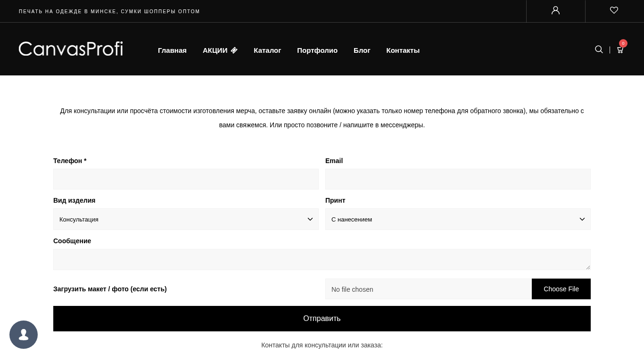Viewport: 644px width, 362px height.
Task: Open the АКЦИИ menu item
Action: click(x=220, y=50)
